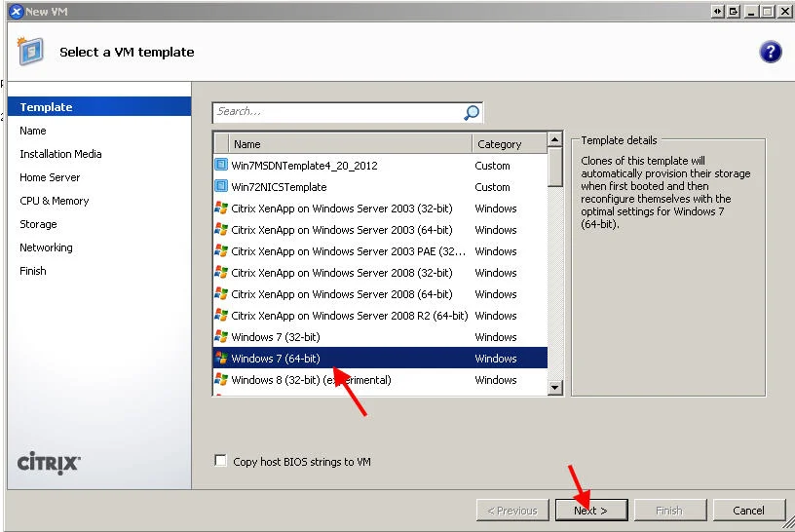
Task: Go to the Installation Media step
Action: click(x=60, y=154)
